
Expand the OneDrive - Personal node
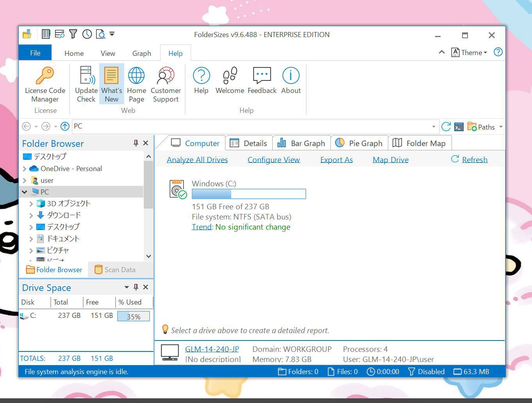pyautogui.click(x=25, y=169)
